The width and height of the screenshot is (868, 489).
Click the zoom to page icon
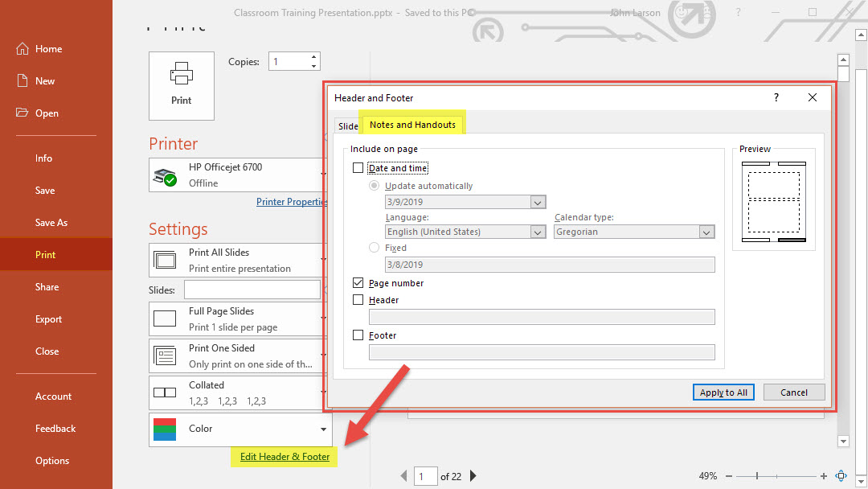click(841, 476)
